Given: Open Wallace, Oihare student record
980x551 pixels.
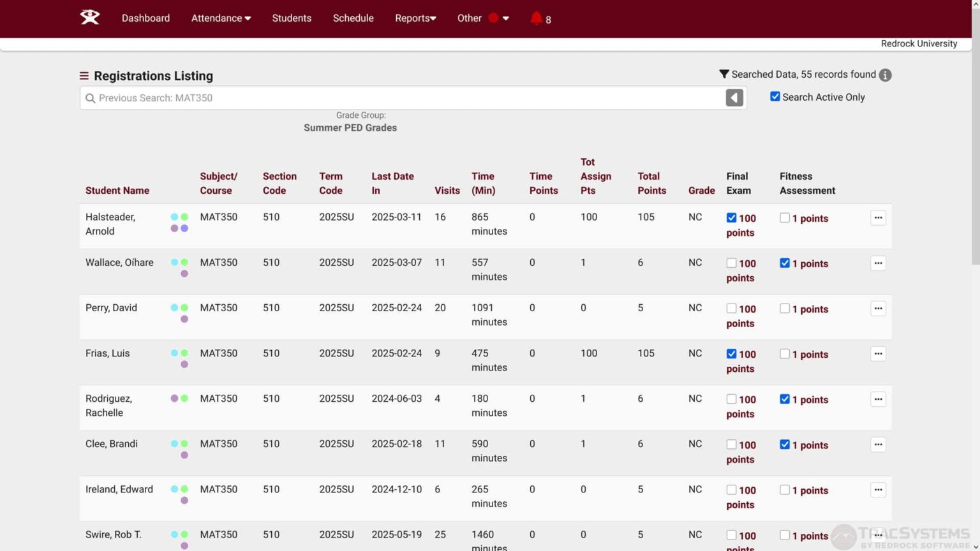Looking at the screenshot, I should tap(119, 263).
